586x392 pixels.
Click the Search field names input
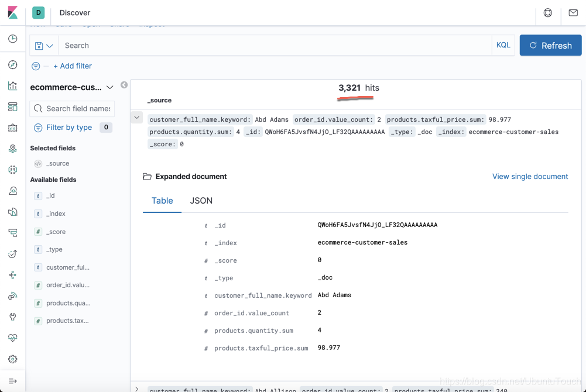click(77, 108)
